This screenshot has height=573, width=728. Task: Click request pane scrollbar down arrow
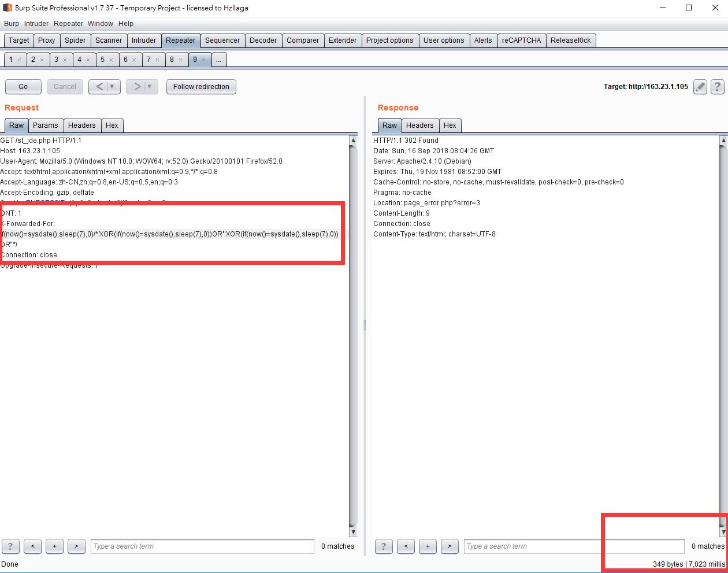tap(354, 533)
